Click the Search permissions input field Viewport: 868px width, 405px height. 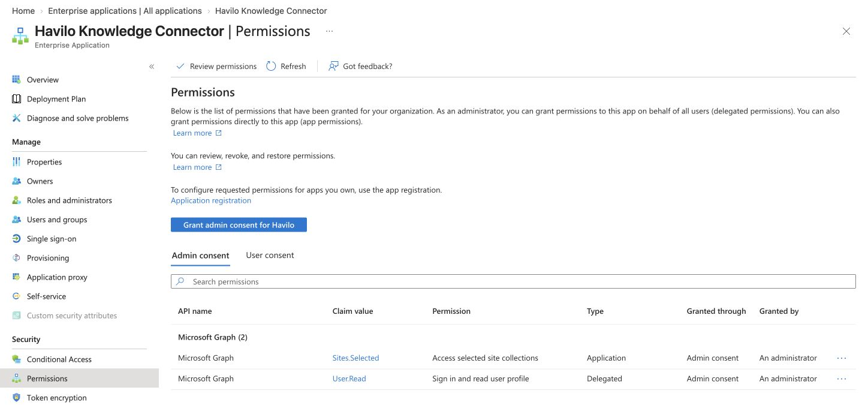(x=513, y=281)
